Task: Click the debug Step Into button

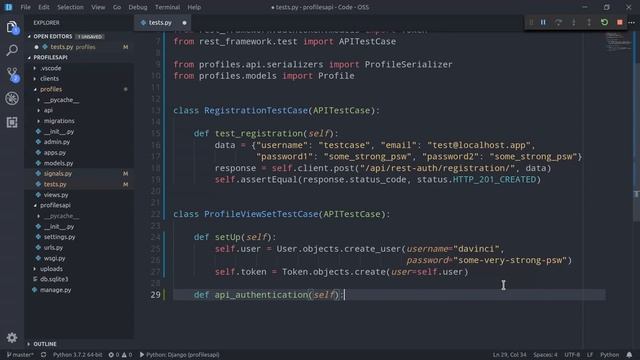Action: [573, 22]
